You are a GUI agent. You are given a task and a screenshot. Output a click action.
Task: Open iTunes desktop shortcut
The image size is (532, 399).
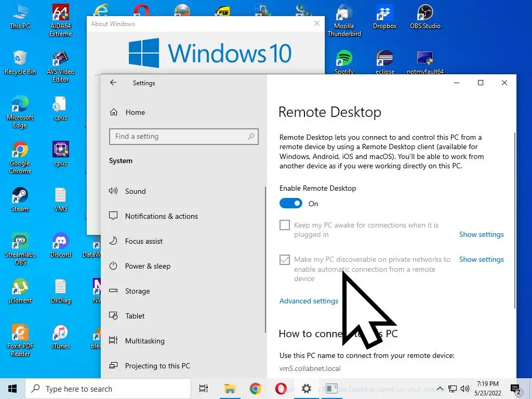[61, 337]
